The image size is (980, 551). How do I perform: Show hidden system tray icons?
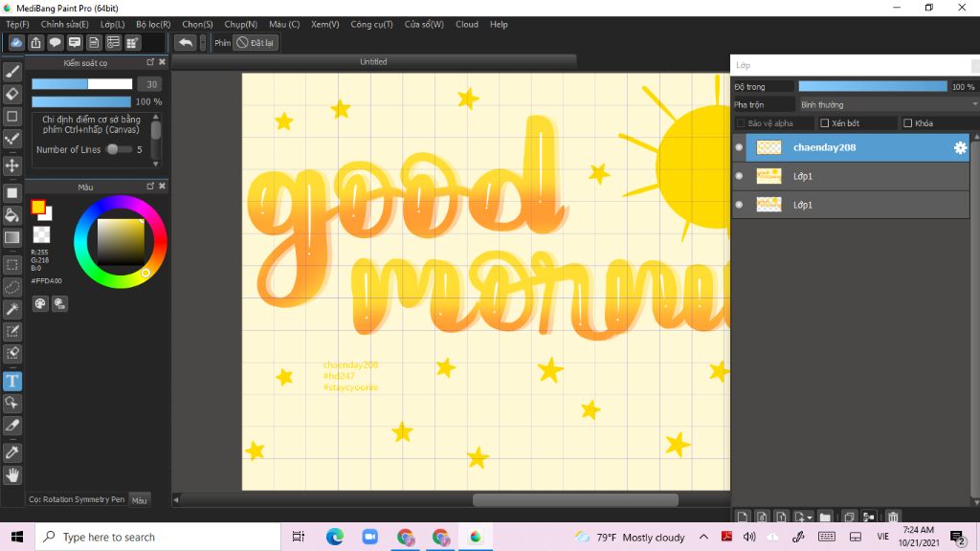[x=703, y=537]
